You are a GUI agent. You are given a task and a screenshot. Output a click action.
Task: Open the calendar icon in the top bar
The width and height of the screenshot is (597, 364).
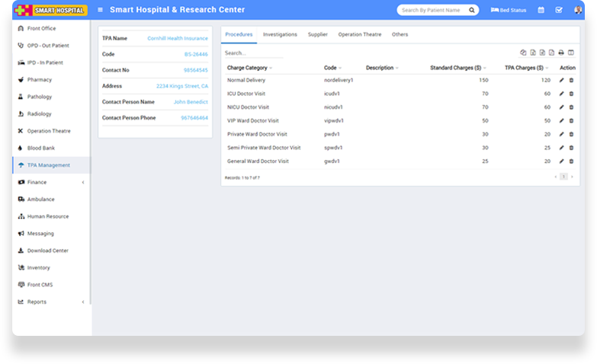[541, 11]
